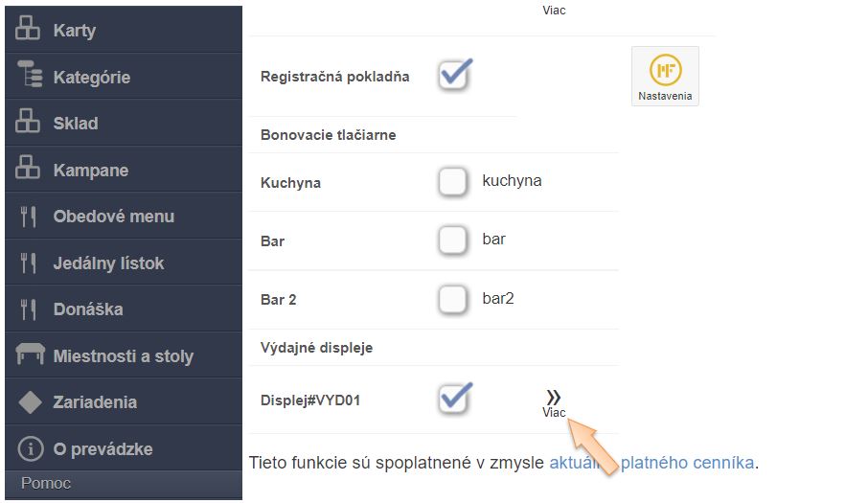Uncheck the Displej#VYD01 checkbox
868x503 pixels.
click(454, 398)
